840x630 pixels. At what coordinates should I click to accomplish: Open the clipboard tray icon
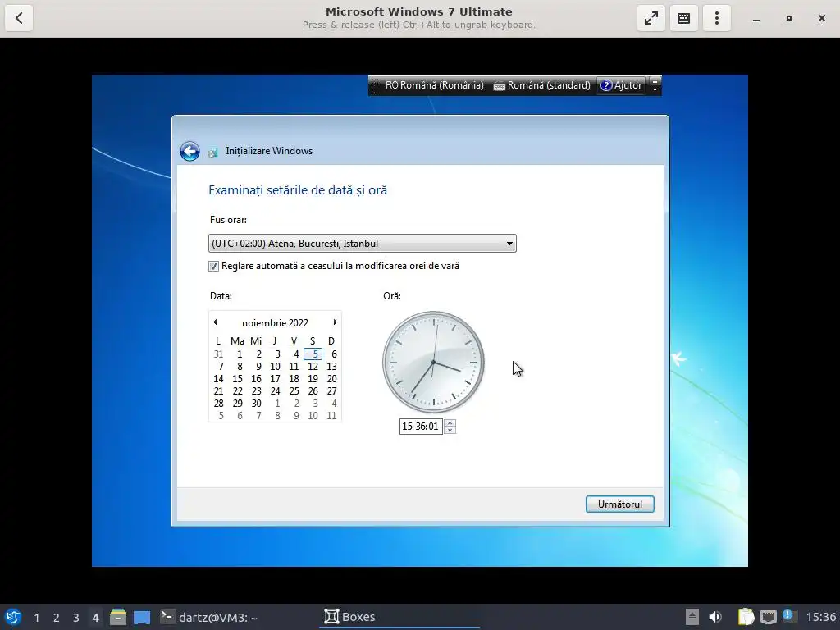click(746, 617)
